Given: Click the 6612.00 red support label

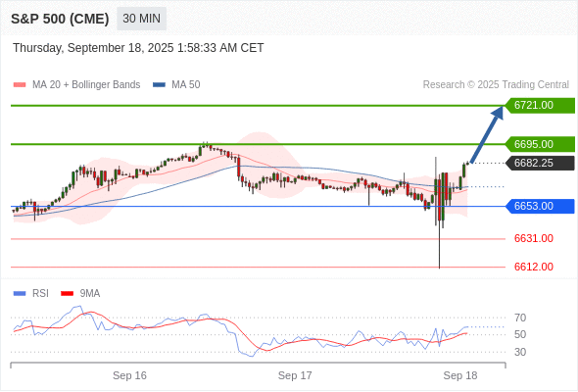Looking at the screenshot, I should (x=534, y=267).
